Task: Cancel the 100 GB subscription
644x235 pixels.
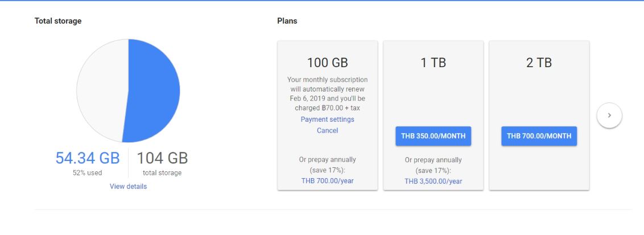Action: (327, 131)
